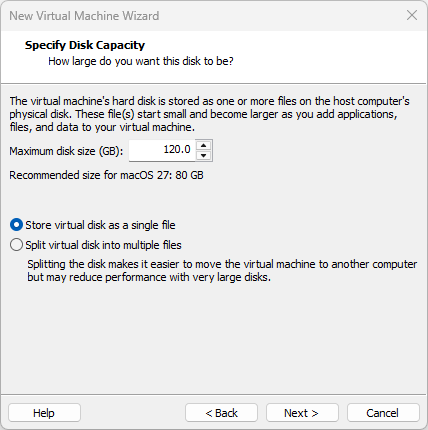Decrease maximum disk size with down arrow
This screenshot has width=428, height=430.
tap(203, 155)
